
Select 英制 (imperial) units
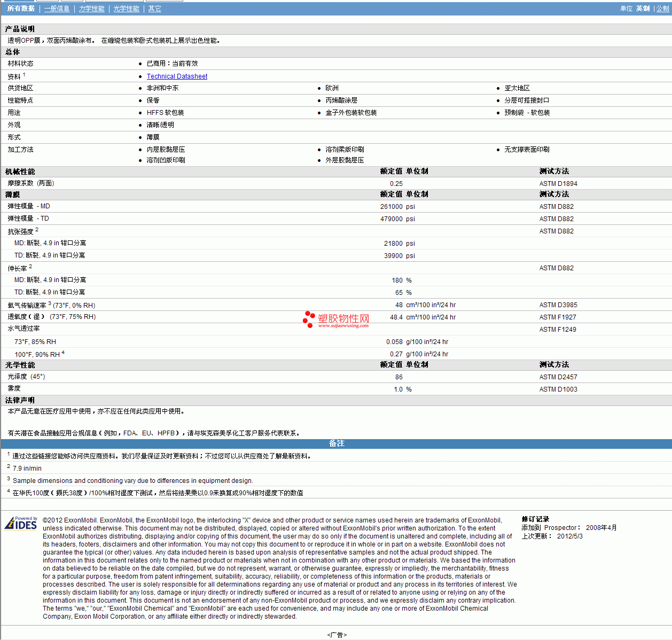[643, 9]
